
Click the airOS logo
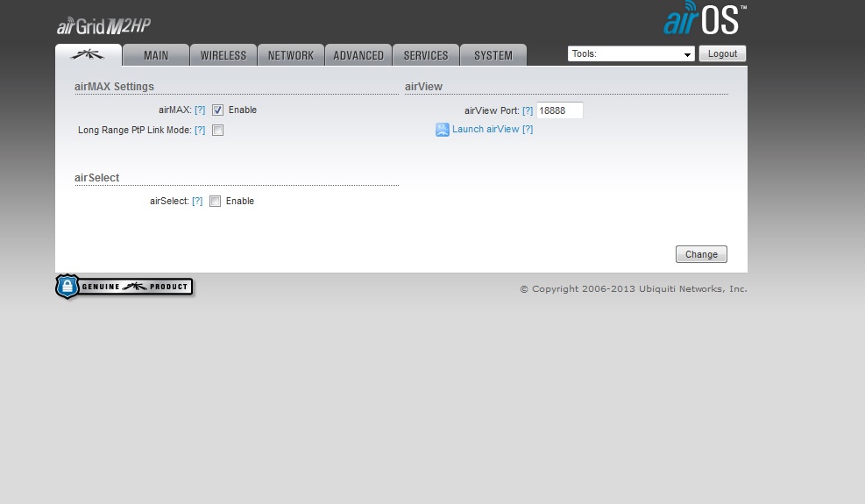coord(705,18)
